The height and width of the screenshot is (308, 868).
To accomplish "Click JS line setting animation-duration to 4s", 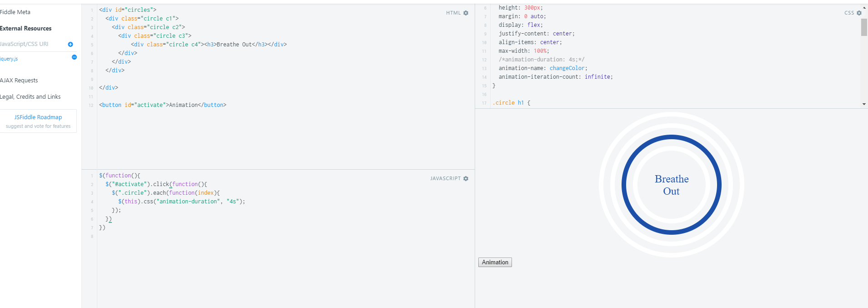I will click(182, 202).
